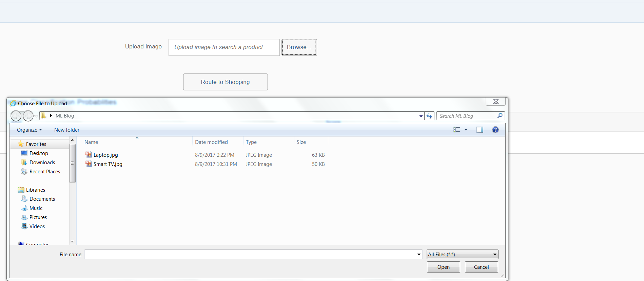
Task: Click the Route to Shopping button
Action: (x=225, y=82)
